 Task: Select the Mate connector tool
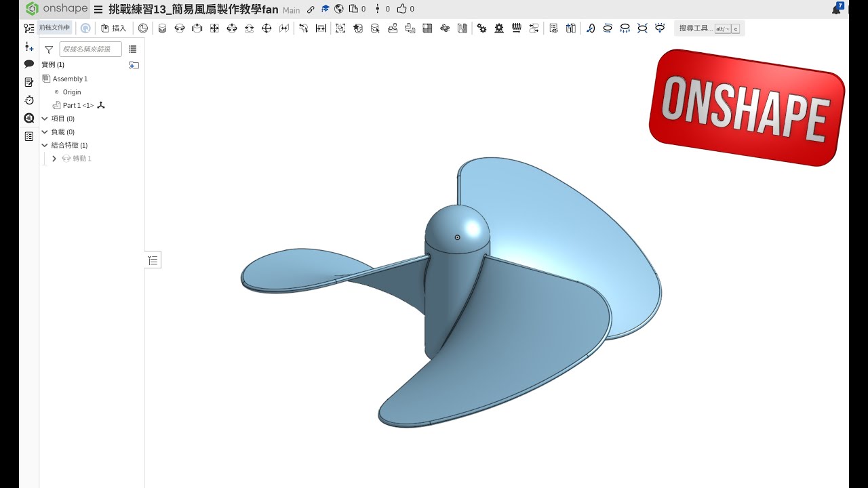358,28
